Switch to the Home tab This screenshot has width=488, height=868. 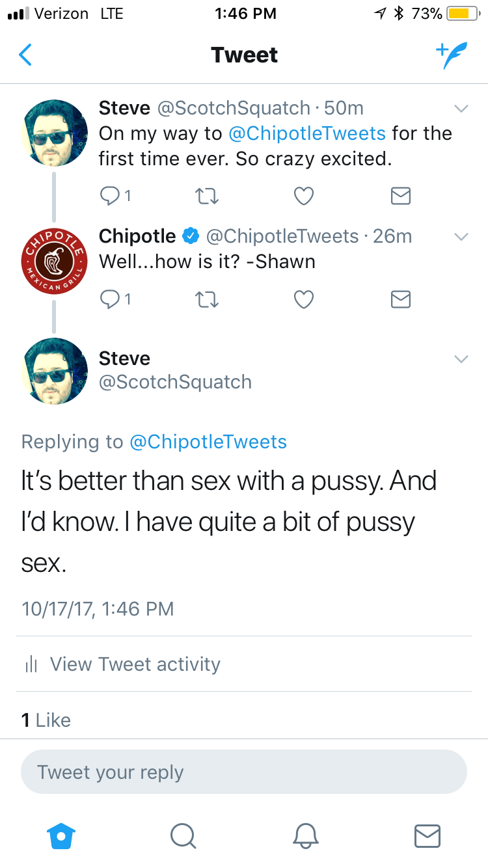[x=62, y=835]
